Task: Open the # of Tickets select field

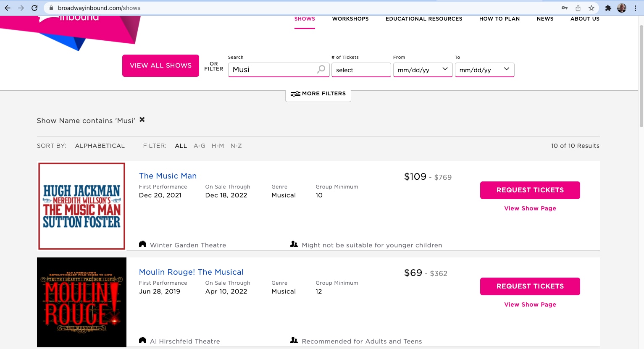Action: (x=361, y=70)
